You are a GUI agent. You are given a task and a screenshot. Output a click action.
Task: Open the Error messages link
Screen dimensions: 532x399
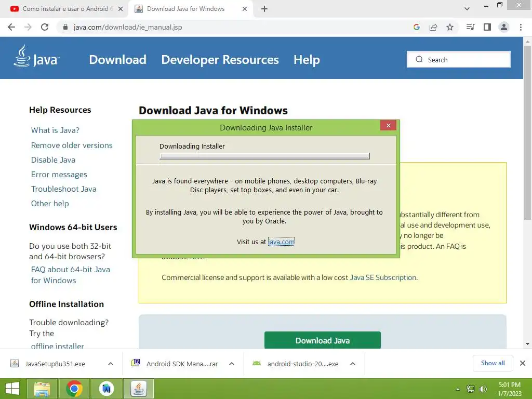59,175
